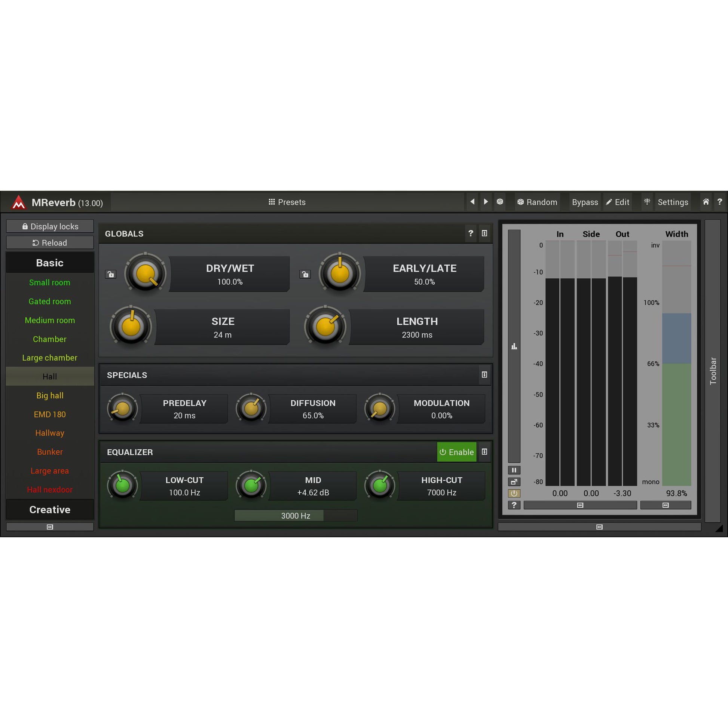The width and height of the screenshot is (728, 728).
Task: Select the Big hall preset
Action: [x=50, y=395]
